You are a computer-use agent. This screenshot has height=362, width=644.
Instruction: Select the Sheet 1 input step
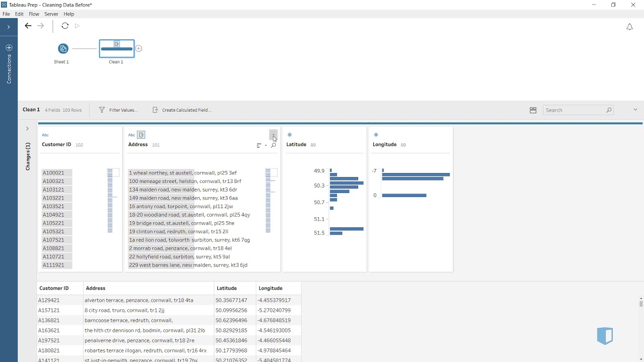pos(63,49)
